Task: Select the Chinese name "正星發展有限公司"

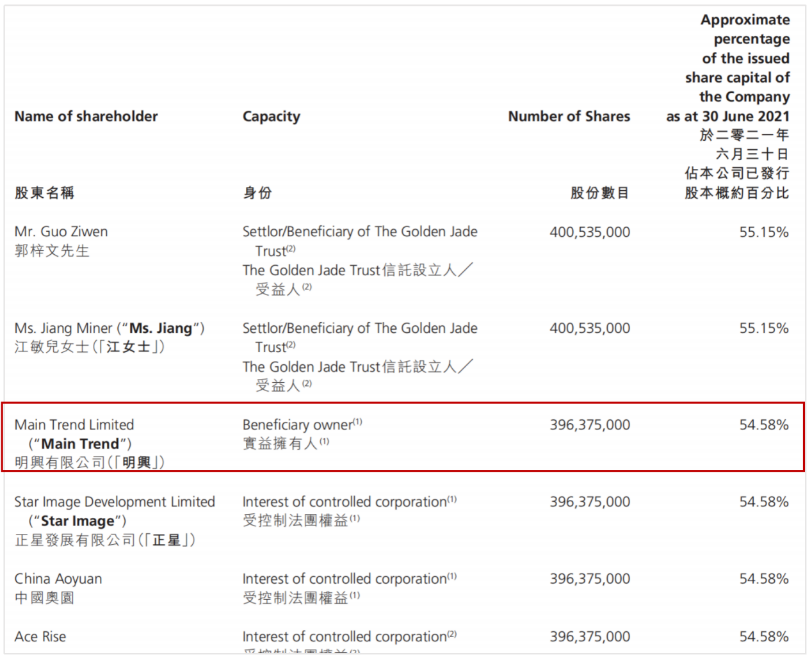Action: pos(75,540)
